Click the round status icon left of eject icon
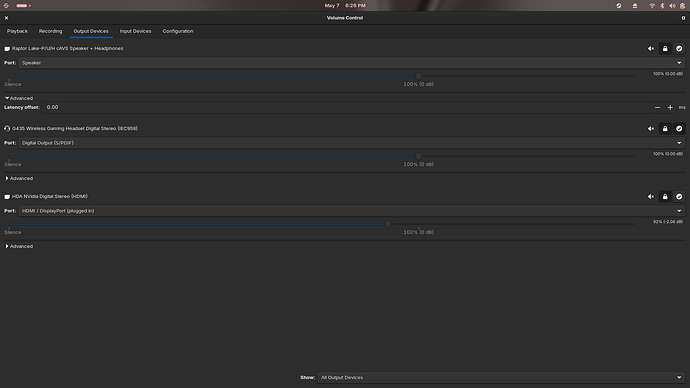The image size is (690, 388). point(619,6)
